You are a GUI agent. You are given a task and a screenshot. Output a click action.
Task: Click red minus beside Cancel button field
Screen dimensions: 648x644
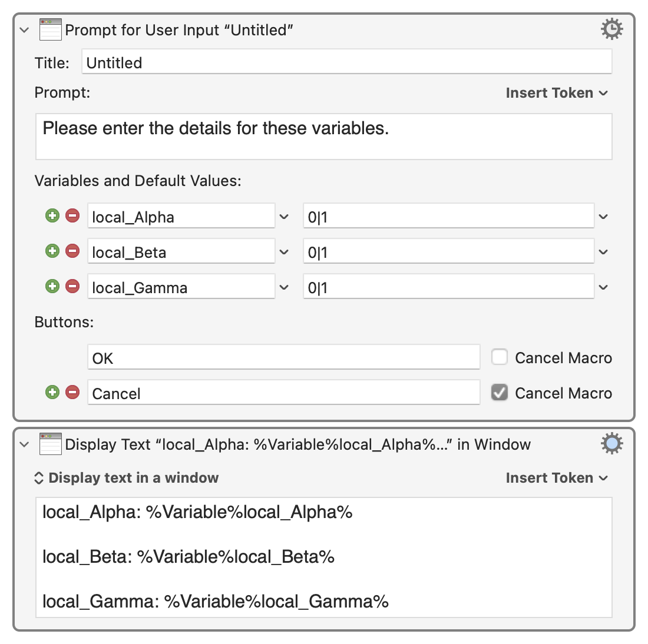(72, 393)
